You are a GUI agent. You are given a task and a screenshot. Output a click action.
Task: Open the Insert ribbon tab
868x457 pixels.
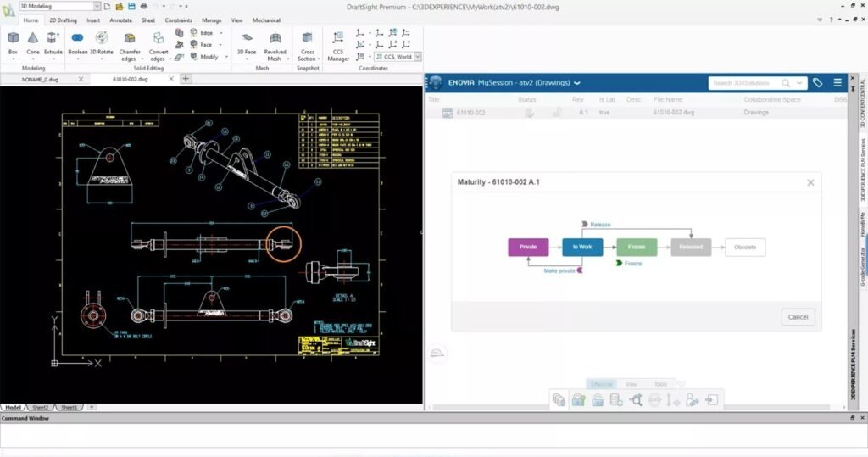93,20
